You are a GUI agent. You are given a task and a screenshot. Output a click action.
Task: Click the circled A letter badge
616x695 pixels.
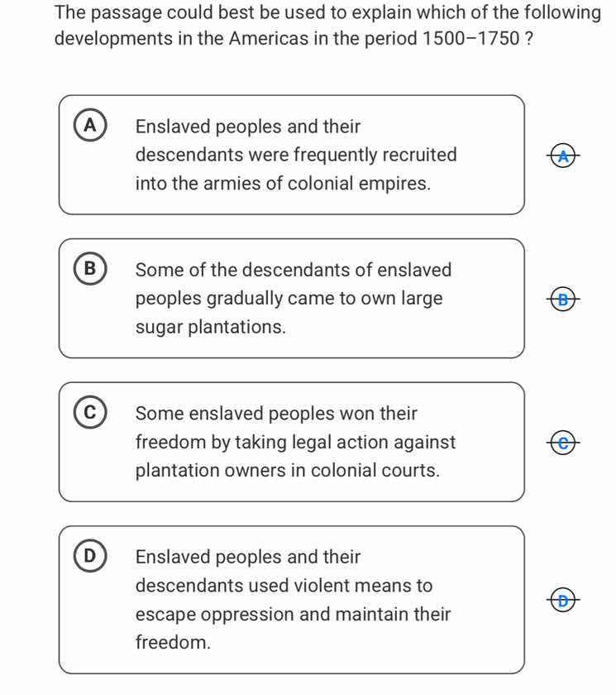point(90,127)
